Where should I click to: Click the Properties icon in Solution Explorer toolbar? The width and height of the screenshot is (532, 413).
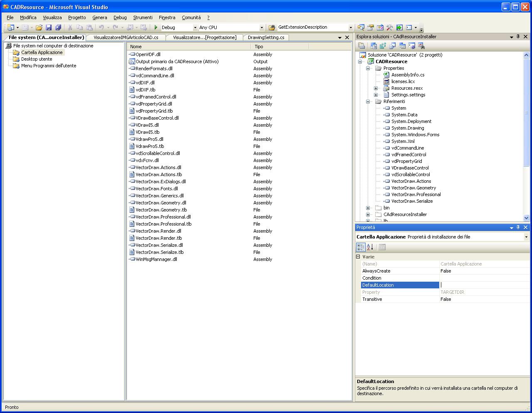pos(361,46)
